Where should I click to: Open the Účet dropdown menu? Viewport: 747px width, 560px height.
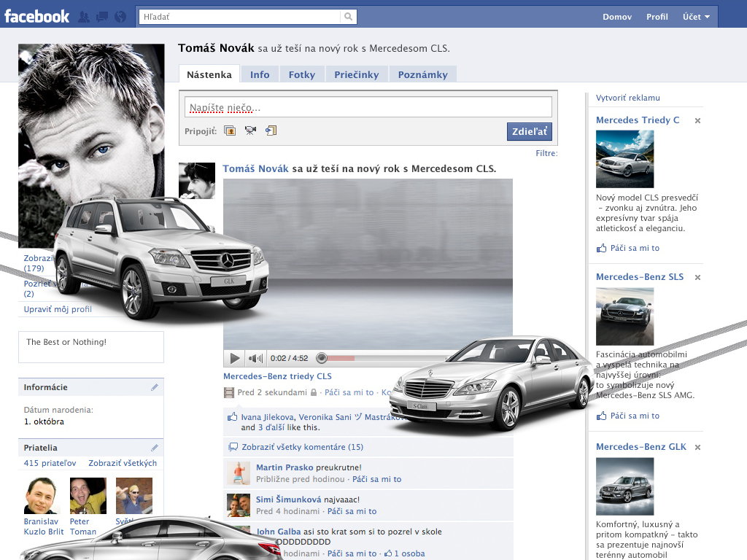tap(696, 17)
